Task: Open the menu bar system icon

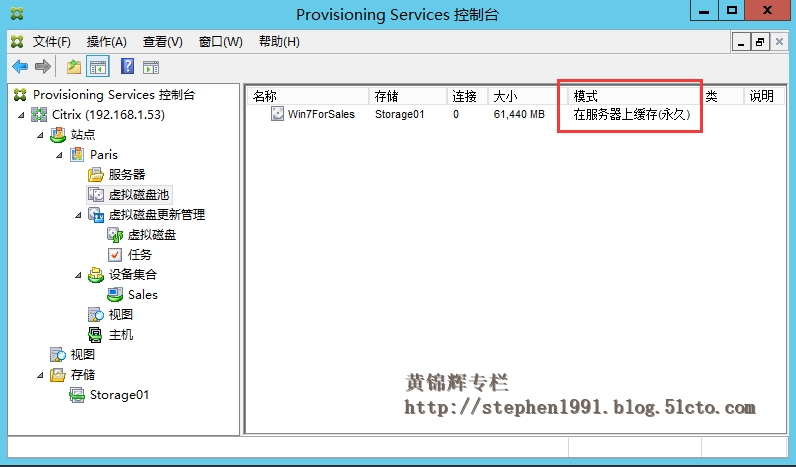Action: (17, 42)
